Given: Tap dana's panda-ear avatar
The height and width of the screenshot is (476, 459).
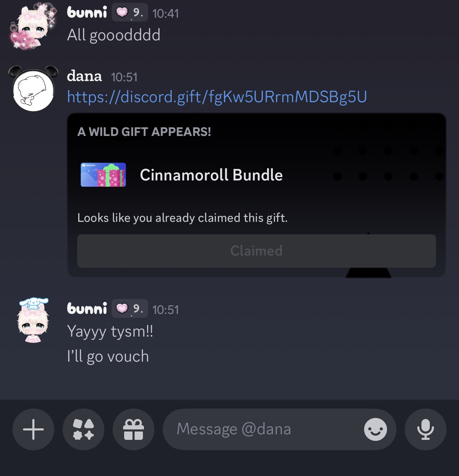Looking at the screenshot, I should [x=33, y=89].
